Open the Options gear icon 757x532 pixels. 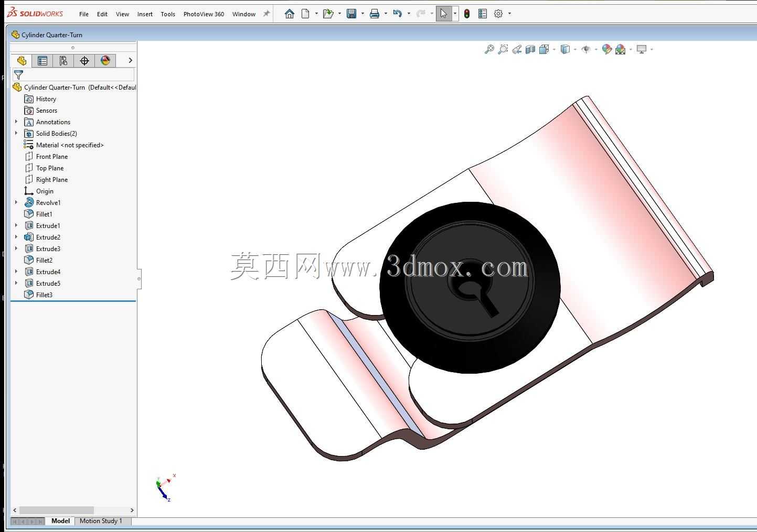(x=498, y=14)
